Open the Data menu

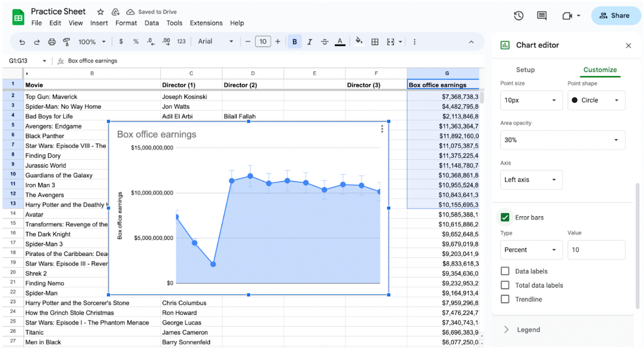coord(152,23)
